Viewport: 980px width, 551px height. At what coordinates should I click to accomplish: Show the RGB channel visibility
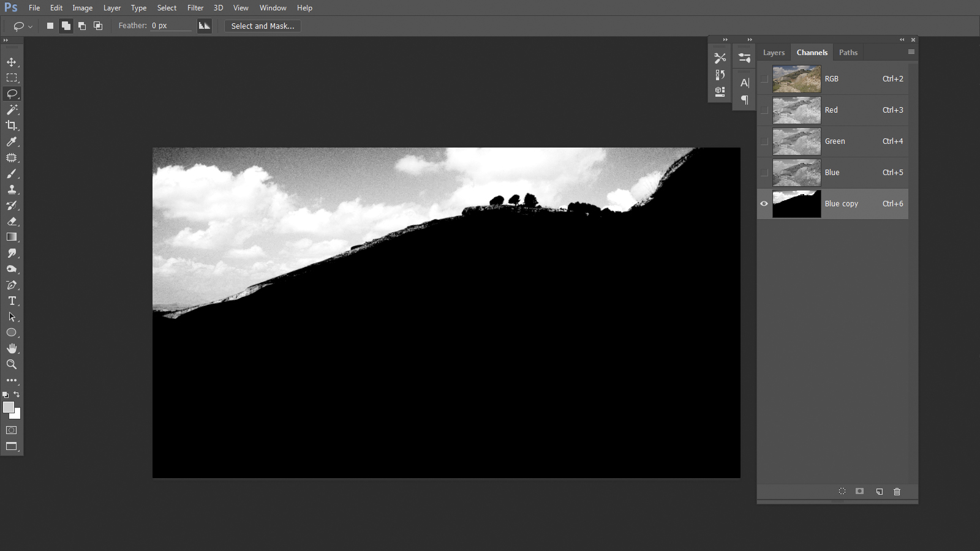[764, 79]
